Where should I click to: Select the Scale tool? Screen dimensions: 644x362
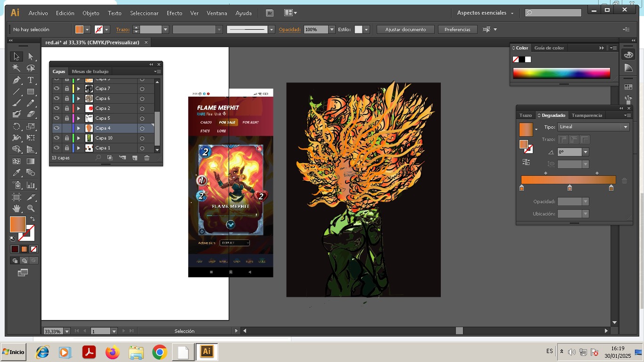click(x=31, y=126)
